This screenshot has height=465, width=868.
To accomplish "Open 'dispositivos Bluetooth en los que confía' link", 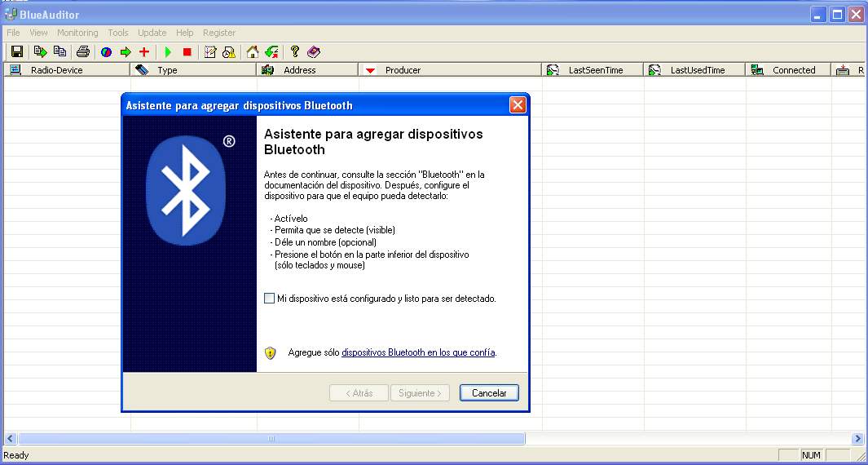I will click(418, 352).
